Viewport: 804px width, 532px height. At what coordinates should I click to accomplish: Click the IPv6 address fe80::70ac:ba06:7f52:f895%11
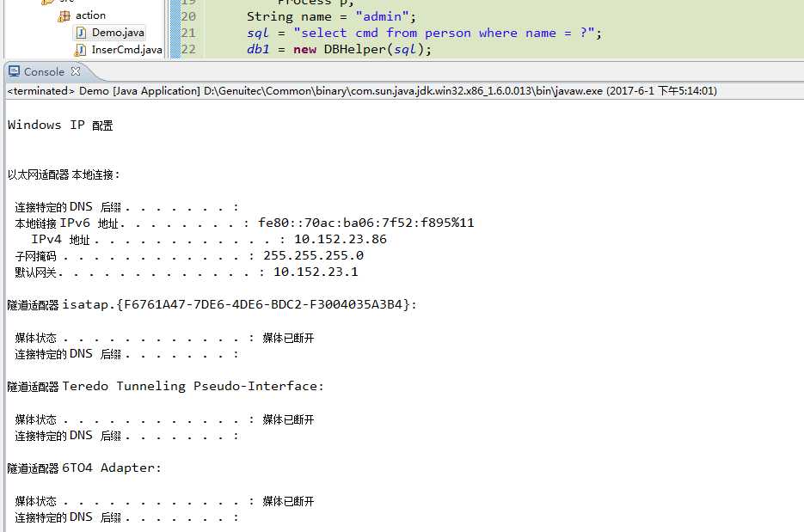pos(366,223)
